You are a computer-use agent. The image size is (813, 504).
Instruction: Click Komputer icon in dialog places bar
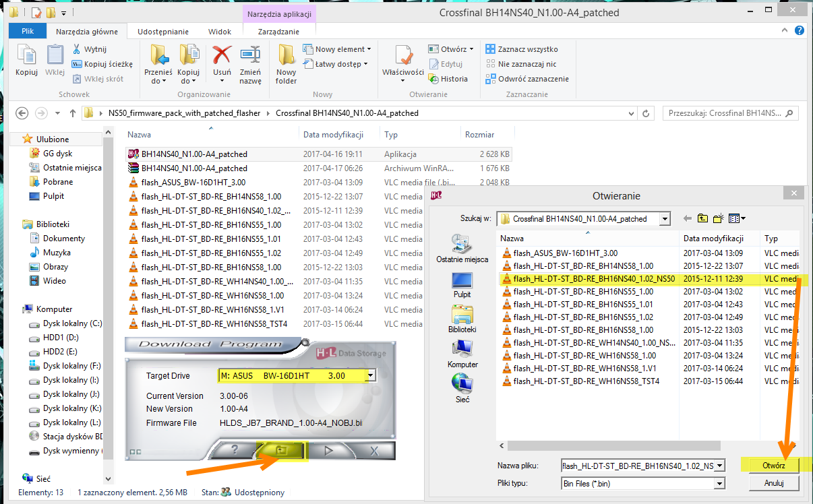pos(462,354)
